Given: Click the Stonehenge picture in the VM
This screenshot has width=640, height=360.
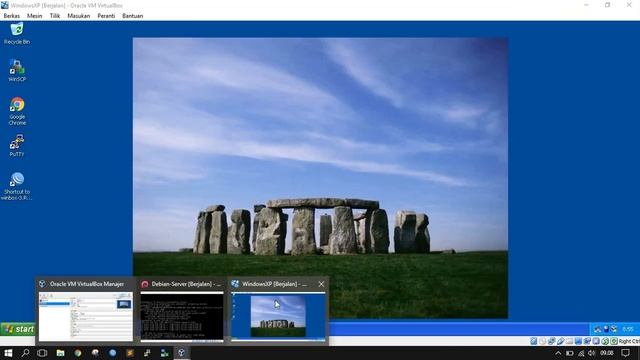Looking at the screenshot, I should (320, 178).
